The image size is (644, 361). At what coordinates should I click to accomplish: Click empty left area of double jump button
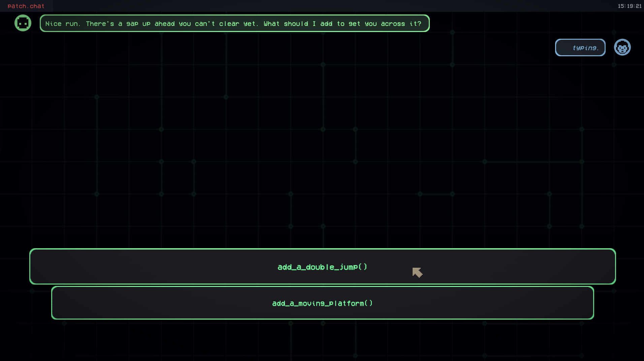(x=152, y=266)
